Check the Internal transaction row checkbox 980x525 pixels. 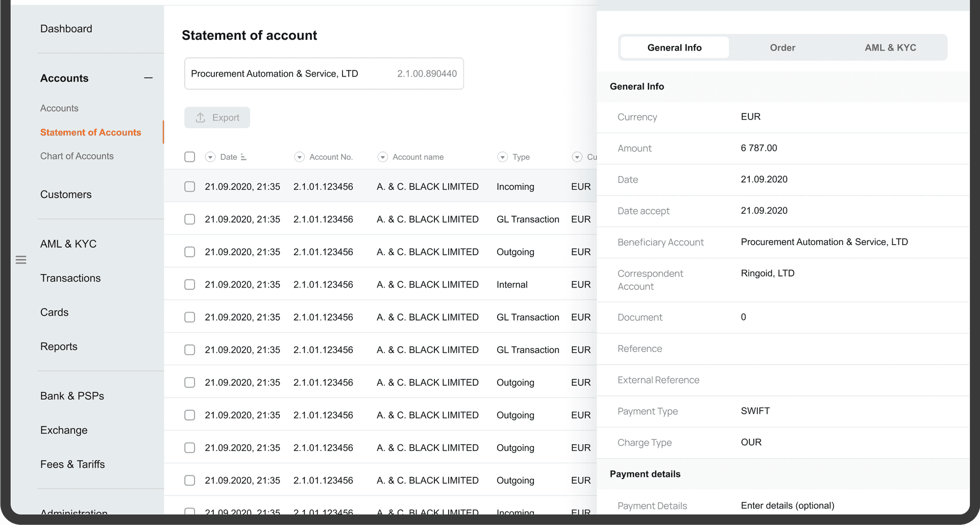190,284
